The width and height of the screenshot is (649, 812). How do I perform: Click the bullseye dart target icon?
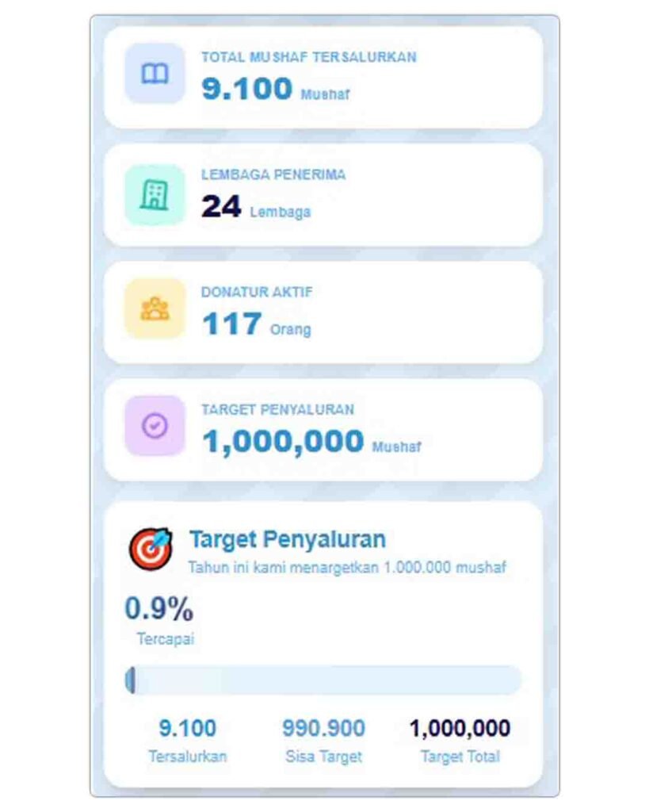point(151,546)
